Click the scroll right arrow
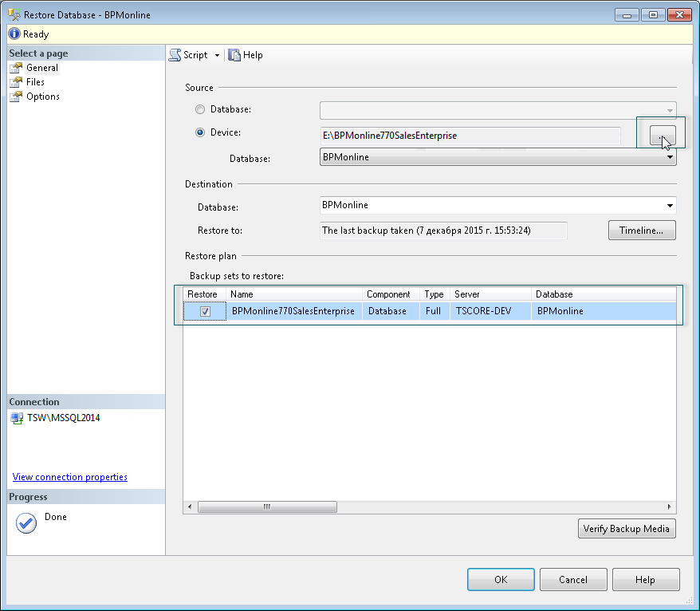Image resolution: width=700 pixels, height=611 pixels. coord(669,507)
